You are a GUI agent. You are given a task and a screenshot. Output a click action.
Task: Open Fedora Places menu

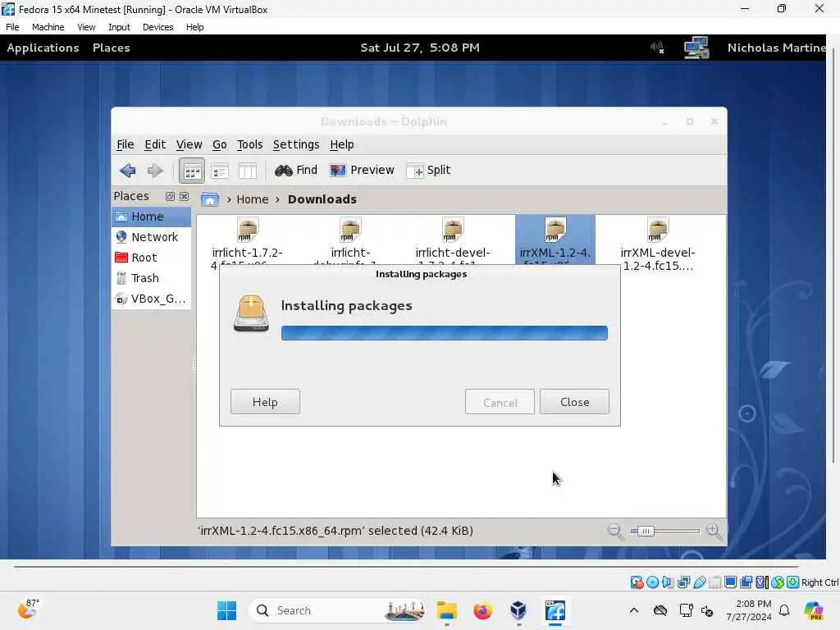click(x=112, y=48)
